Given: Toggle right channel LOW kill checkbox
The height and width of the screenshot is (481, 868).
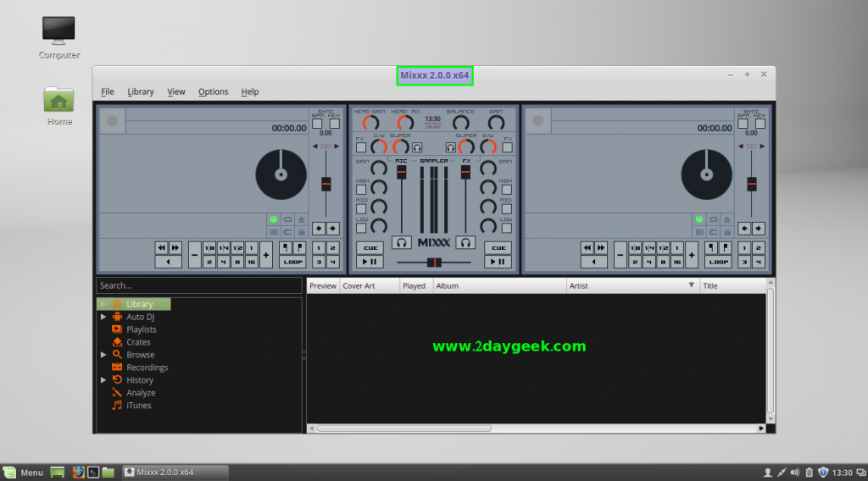Looking at the screenshot, I should click(507, 228).
